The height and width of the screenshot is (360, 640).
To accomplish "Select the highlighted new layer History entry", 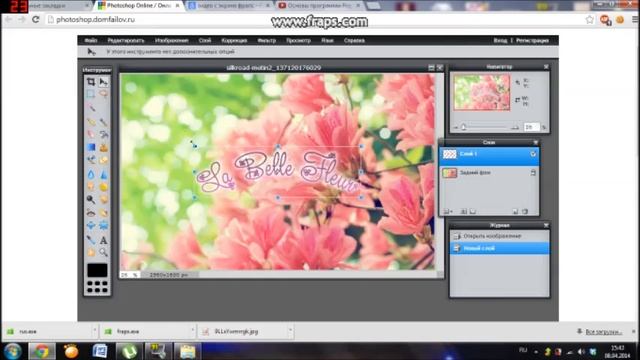I will [x=500, y=248].
